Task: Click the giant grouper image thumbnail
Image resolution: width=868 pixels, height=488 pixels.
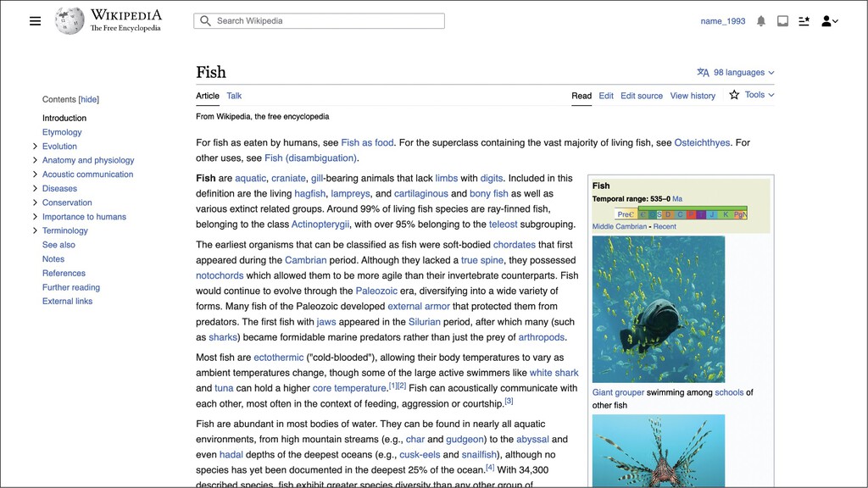Action: [659, 309]
